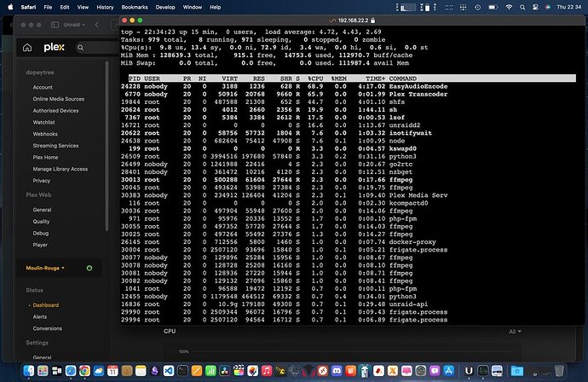Open Watchlist settings
Screen dimensions: 588x382
point(43,122)
